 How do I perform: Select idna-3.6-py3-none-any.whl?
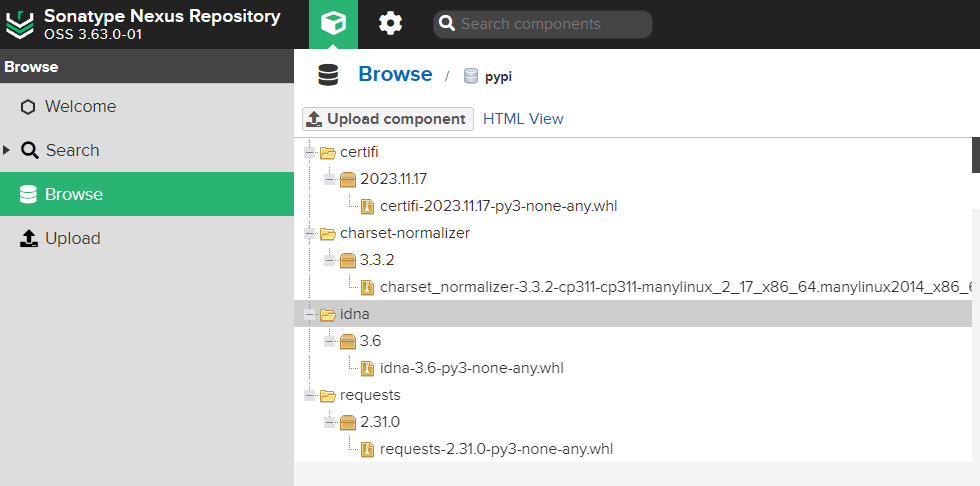pyautogui.click(x=472, y=369)
